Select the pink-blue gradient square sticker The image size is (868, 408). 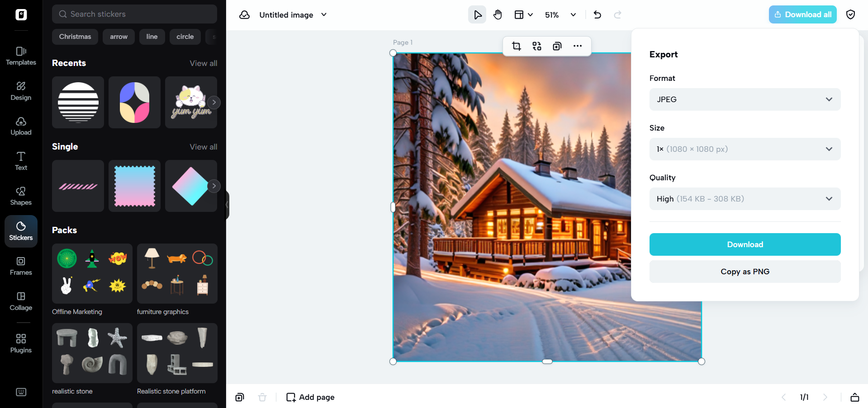pos(134,186)
